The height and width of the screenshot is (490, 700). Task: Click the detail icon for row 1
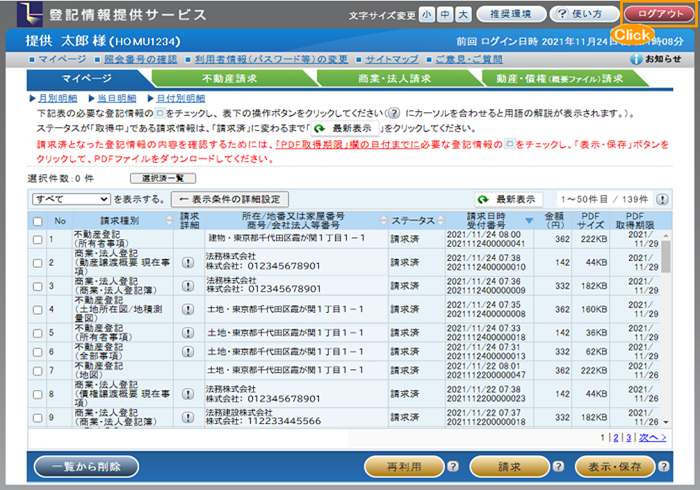pos(188,239)
